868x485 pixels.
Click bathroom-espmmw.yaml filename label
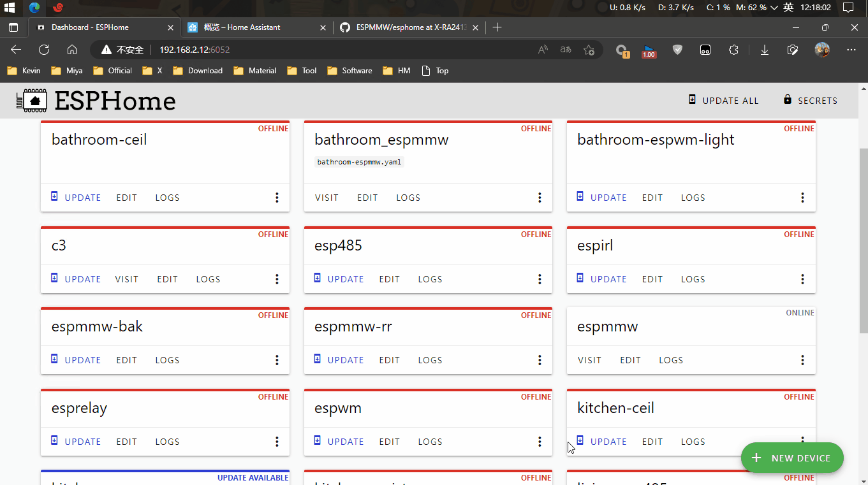coord(360,162)
